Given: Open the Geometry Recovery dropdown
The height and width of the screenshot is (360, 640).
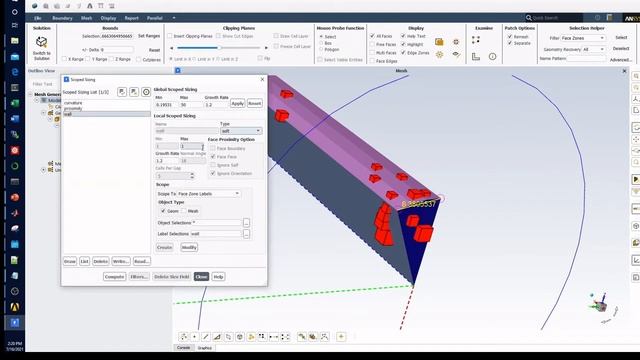Looking at the screenshot, I should tap(594, 49).
